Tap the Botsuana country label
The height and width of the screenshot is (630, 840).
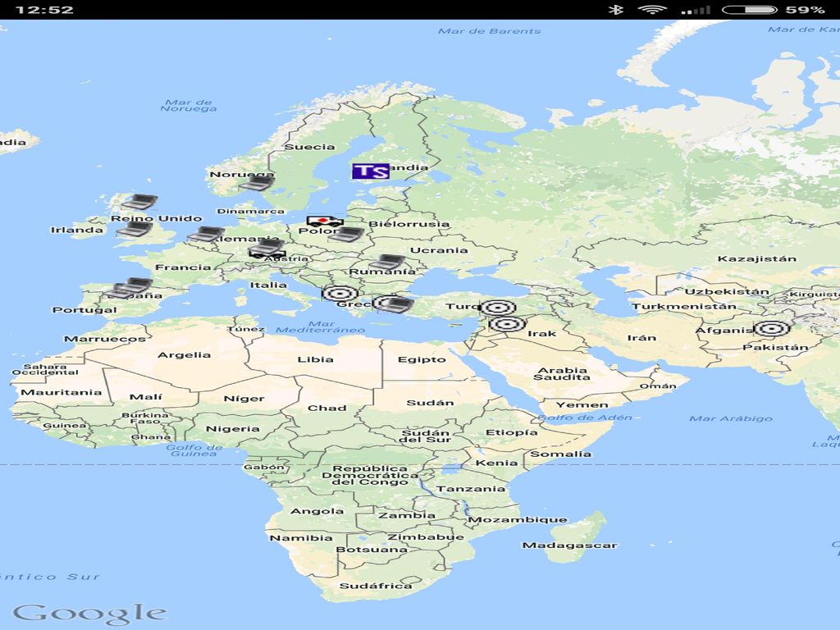click(372, 550)
